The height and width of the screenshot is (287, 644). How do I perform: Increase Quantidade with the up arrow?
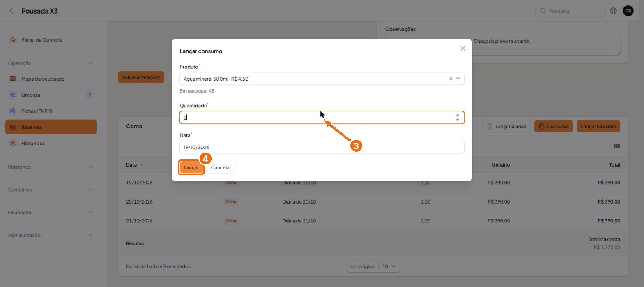pos(458,115)
